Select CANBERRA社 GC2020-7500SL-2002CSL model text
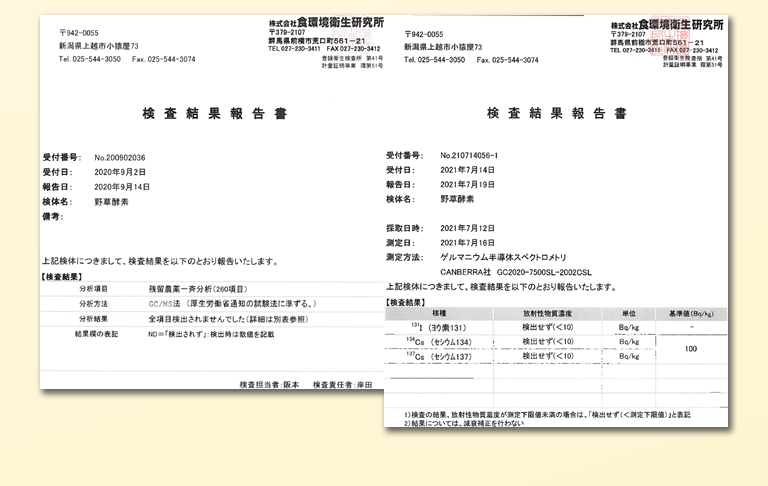The width and height of the screenshot is (768, 486). point(516,272)
